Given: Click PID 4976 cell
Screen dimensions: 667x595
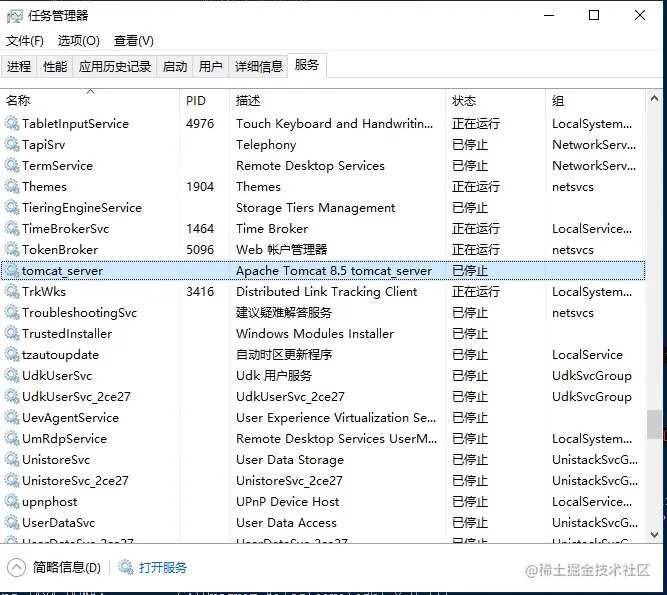Looking at the screenshot, I should pos(200,123).
